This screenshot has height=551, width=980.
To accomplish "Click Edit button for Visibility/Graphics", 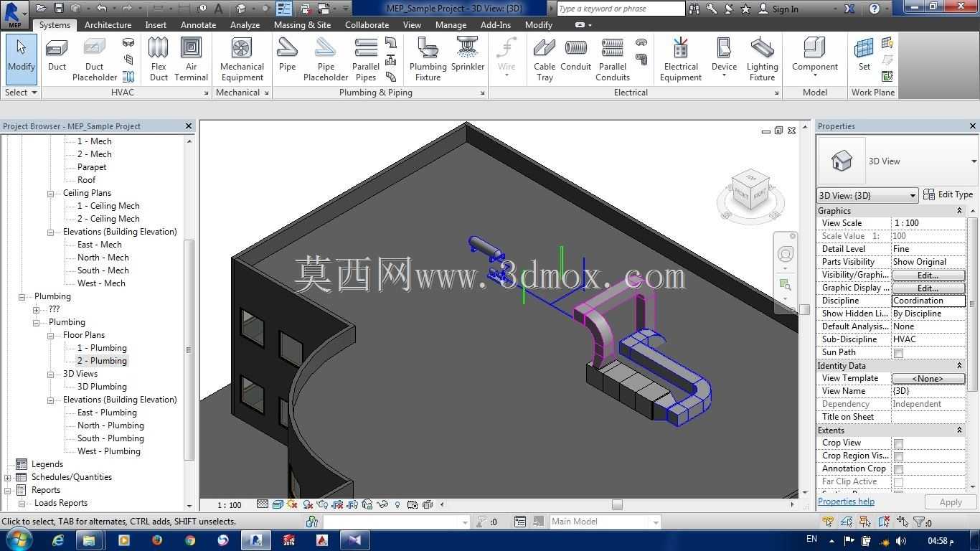I will pos(928,275).
